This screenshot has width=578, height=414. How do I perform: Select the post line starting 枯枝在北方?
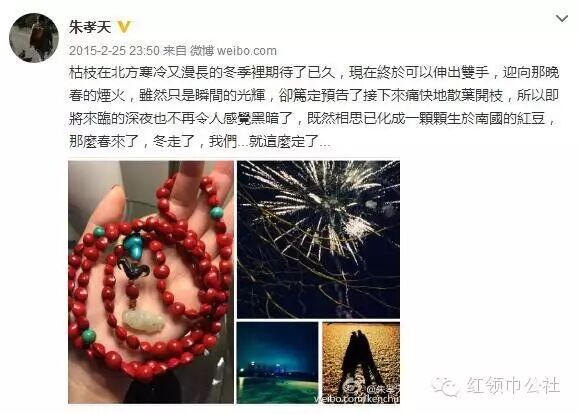pos(314,73)
